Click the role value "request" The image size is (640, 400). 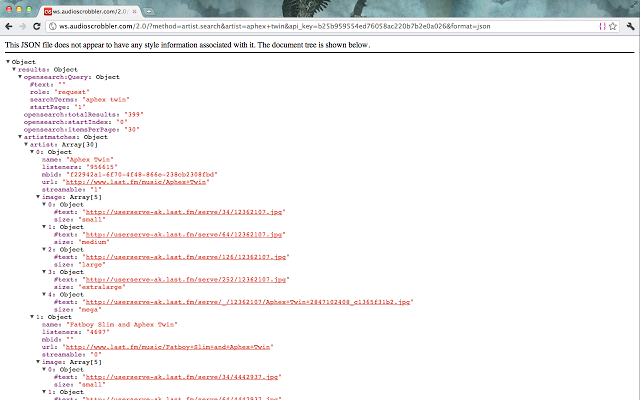point(72,92)
